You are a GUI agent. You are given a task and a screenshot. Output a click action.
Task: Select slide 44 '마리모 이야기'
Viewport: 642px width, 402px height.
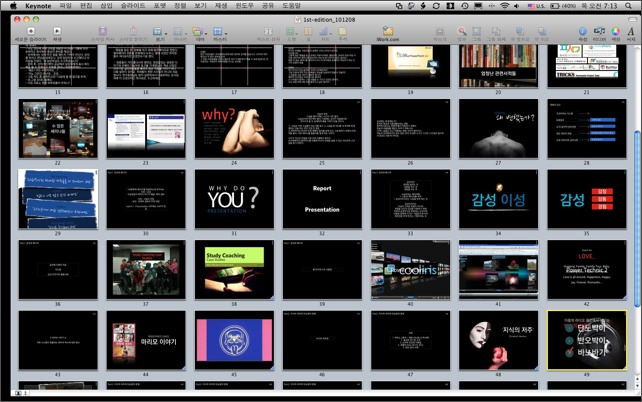[146, 340]
